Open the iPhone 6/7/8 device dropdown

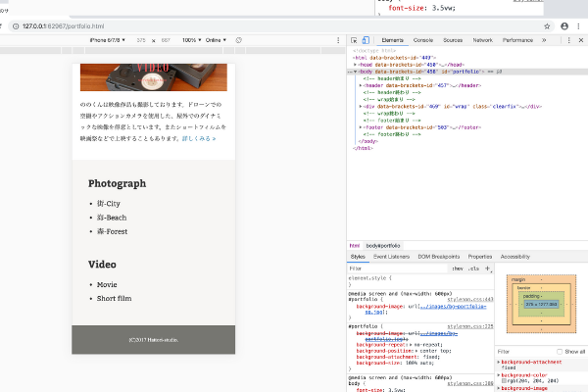click(x=107, y=40)
